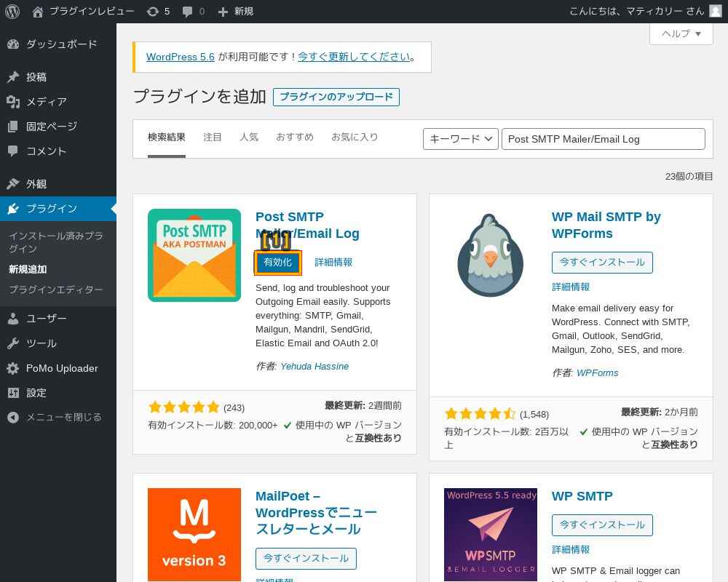Select the 検索結果 tab
Viewport: 728px width, 582px height.
[166, 137]
